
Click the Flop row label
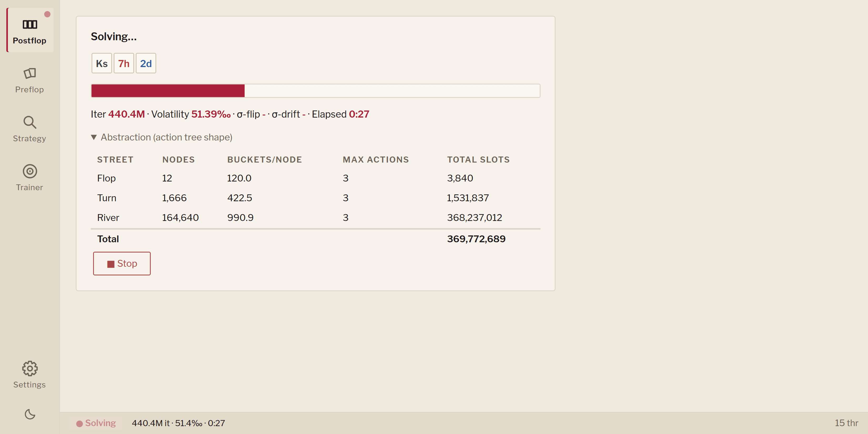[107, 178]
